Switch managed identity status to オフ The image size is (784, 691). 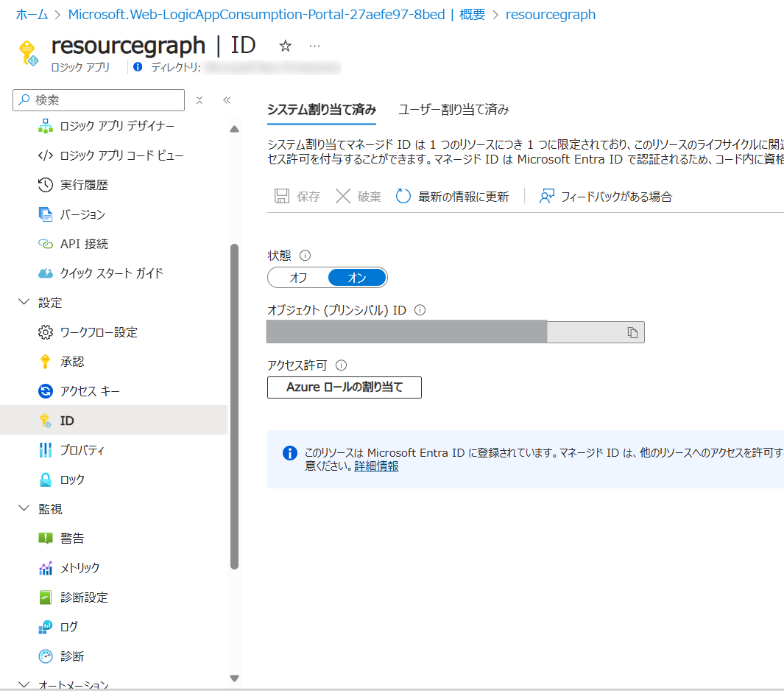coord(298,278)
